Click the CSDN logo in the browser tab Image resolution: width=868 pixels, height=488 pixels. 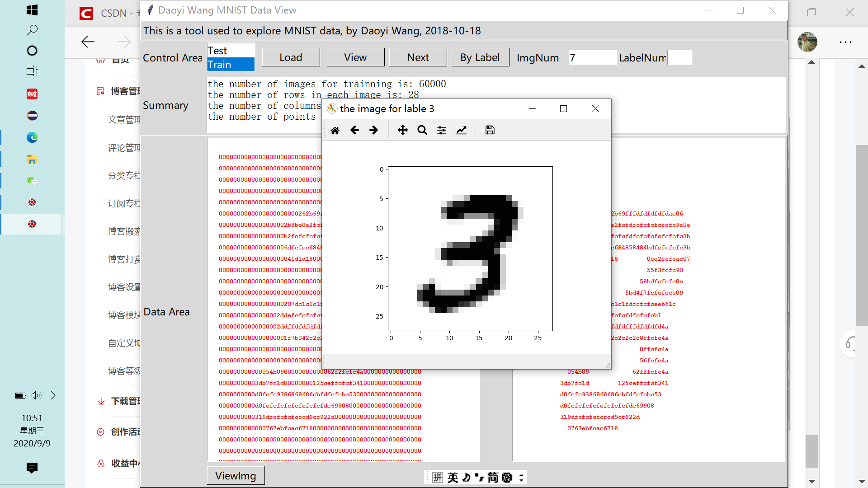85,13
